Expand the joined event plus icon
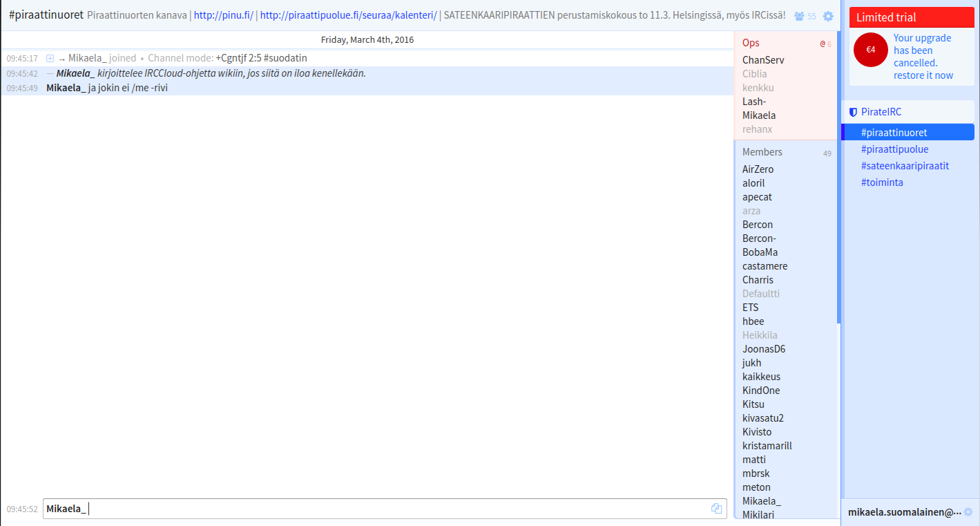The image size is (980, 526). click(x=50, y=59)
